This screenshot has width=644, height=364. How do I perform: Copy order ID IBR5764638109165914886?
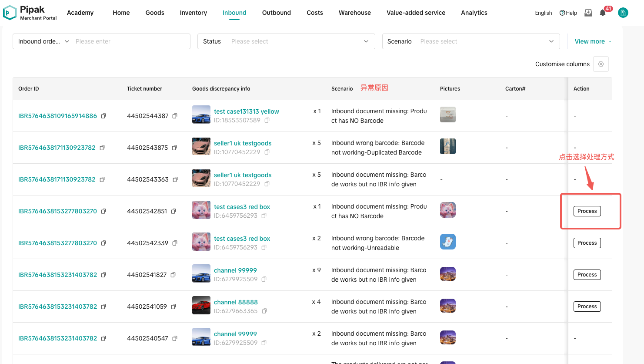(x=103, y=116)
